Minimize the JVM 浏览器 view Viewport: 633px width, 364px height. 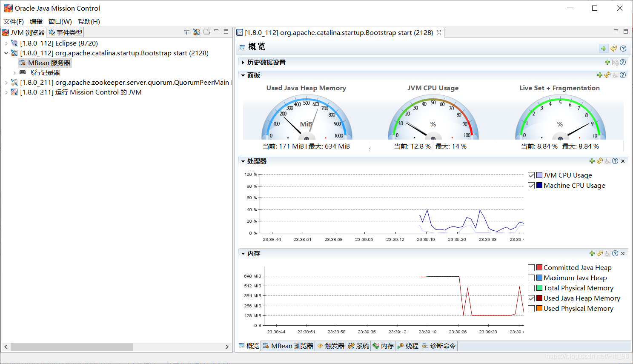[217, 31]
